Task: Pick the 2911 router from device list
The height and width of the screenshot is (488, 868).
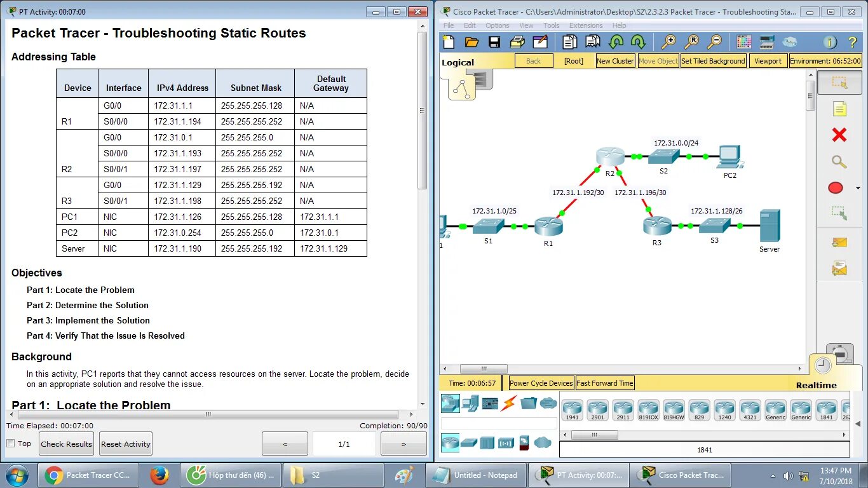Action: [623, 410]
